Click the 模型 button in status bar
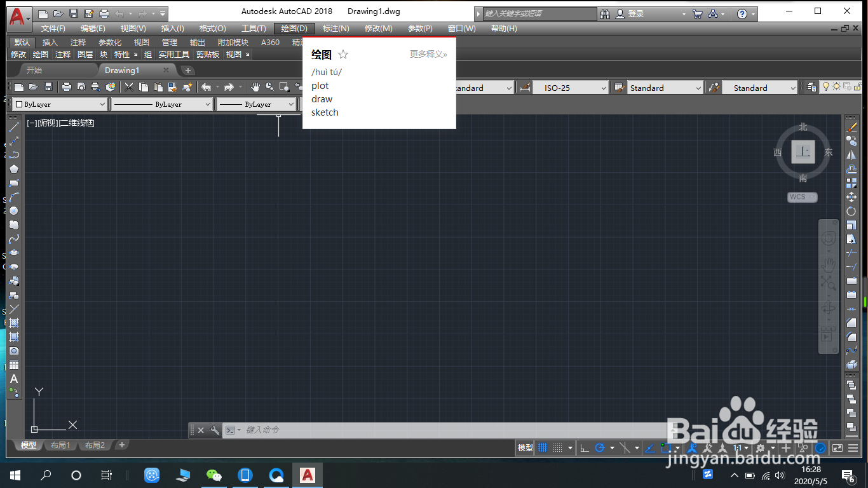The image size is (868, 488). (526, 448)
